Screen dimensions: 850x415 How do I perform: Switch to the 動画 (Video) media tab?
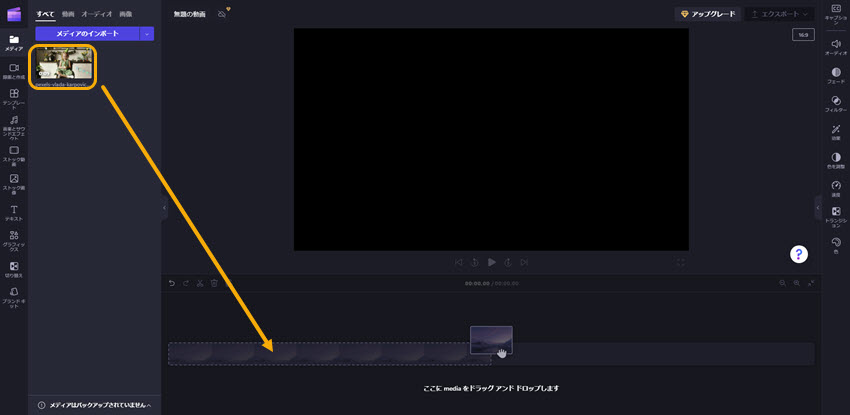coord(68,14)
